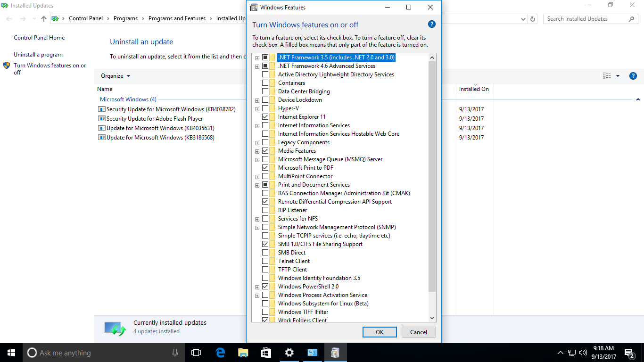Open File Explorer from taskbar
The height and width of the screenshot is (362, 644).
(x=243, y=353)
